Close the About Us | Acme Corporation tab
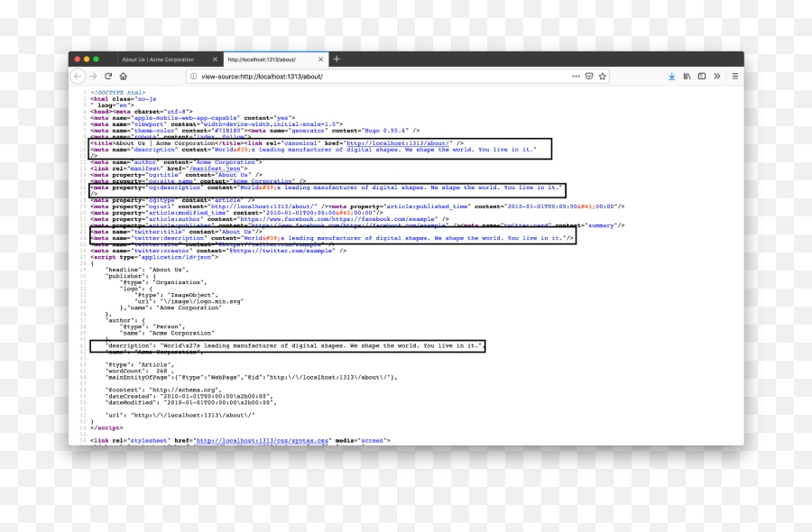 click(x=215, y=60)
